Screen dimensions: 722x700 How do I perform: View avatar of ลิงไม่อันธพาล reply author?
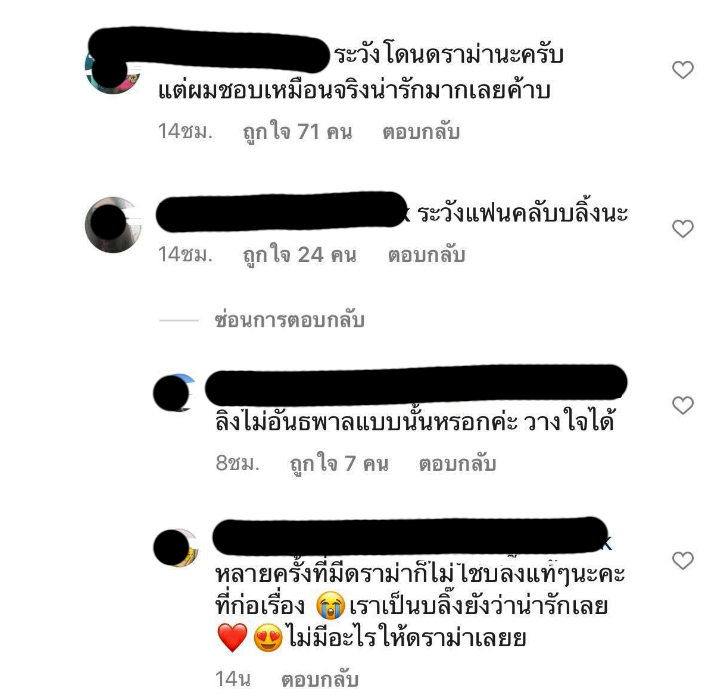point(174,393)
